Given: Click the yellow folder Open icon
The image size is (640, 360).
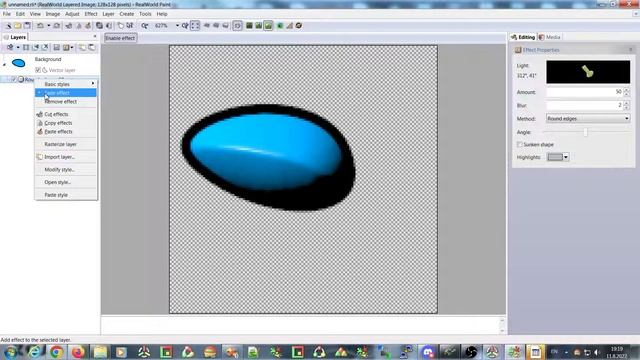Looking at the screenshot, I should coord(18,25).
